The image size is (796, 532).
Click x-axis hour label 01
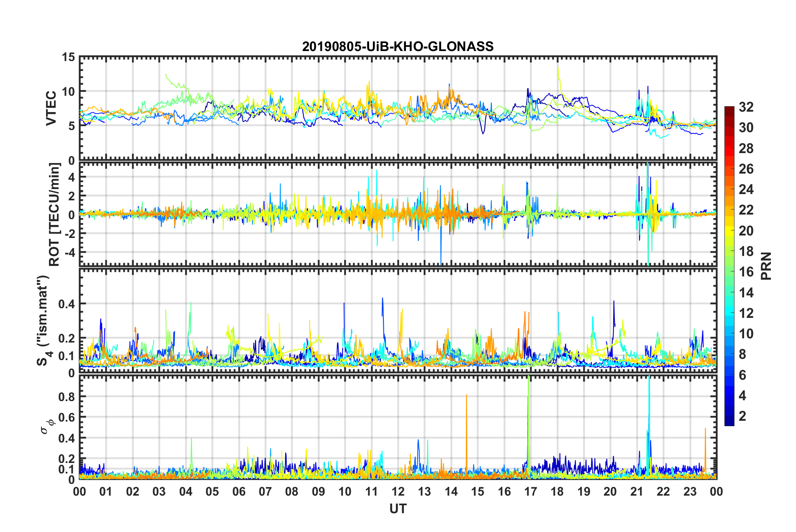(106, 491)
